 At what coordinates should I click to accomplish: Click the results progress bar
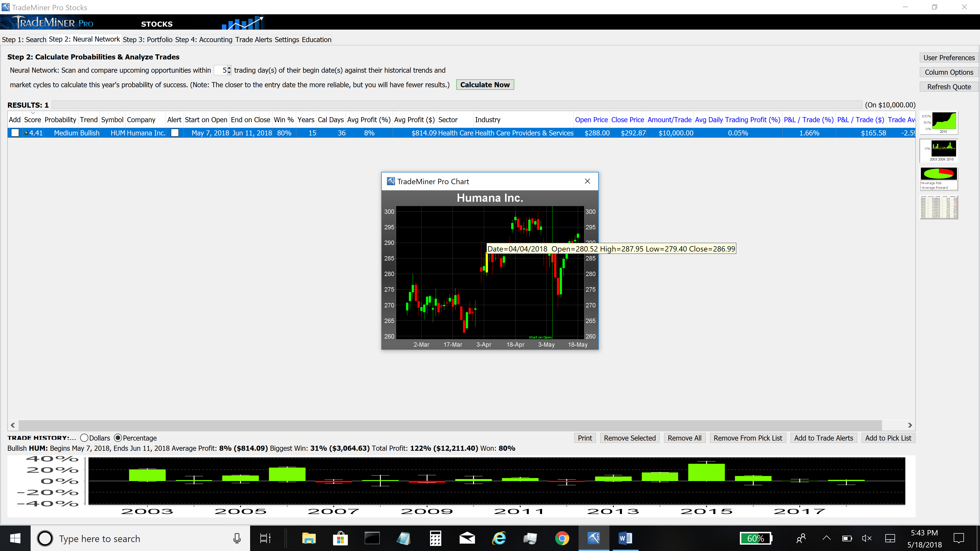(x=457, y=105)
